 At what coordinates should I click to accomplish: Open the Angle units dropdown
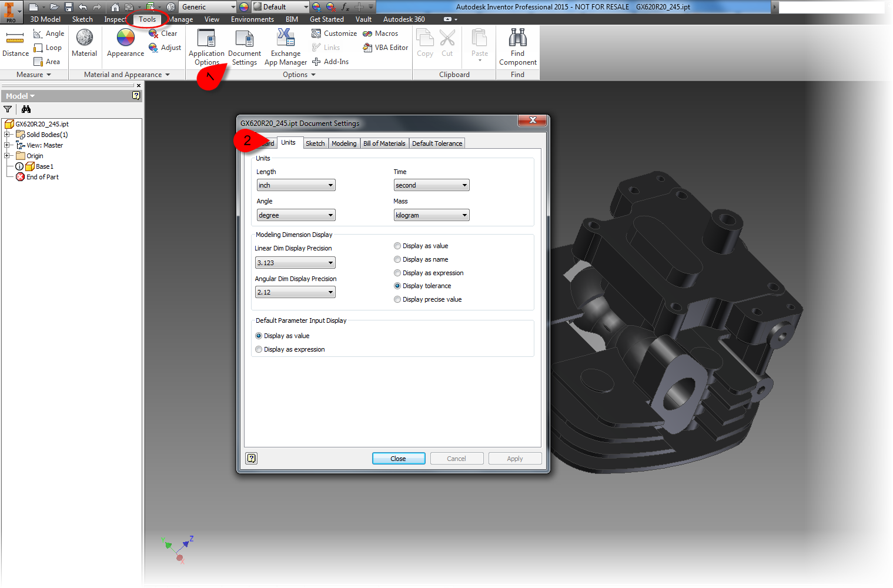296,215
